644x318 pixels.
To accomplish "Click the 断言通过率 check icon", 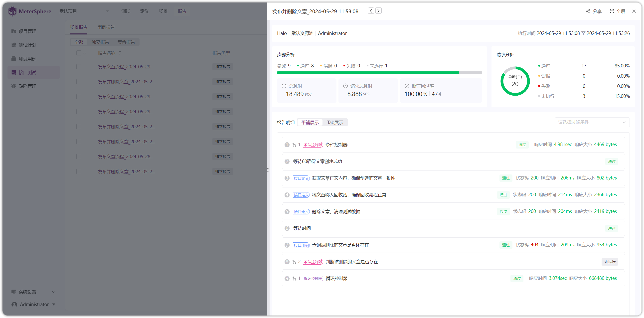I will pos(407,86).
